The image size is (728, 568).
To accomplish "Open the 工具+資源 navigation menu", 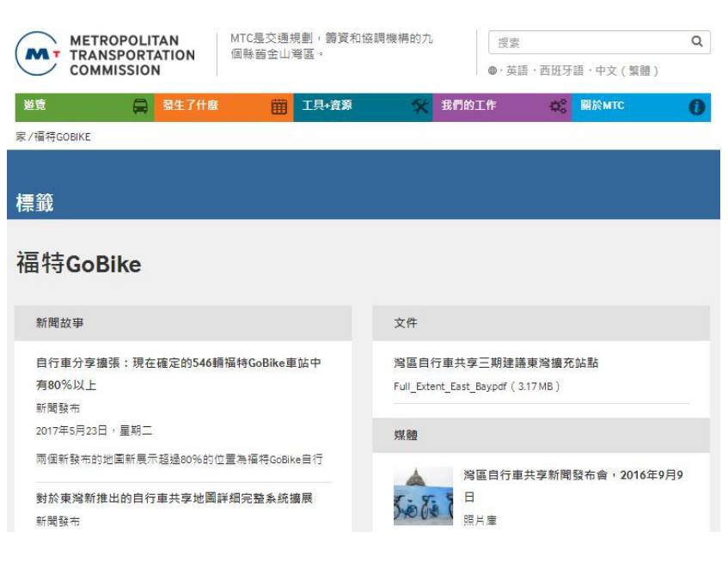I will click(x=363, y=107).
